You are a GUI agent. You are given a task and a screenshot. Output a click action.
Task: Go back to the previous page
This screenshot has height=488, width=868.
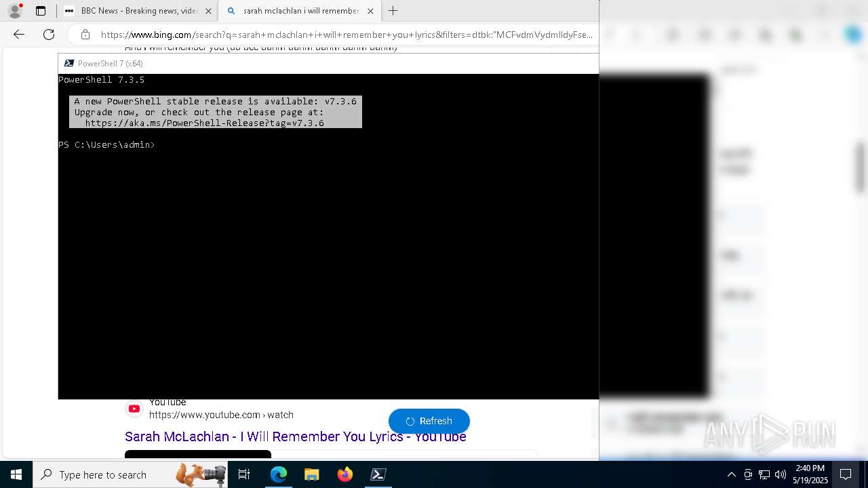pos(19,35)
